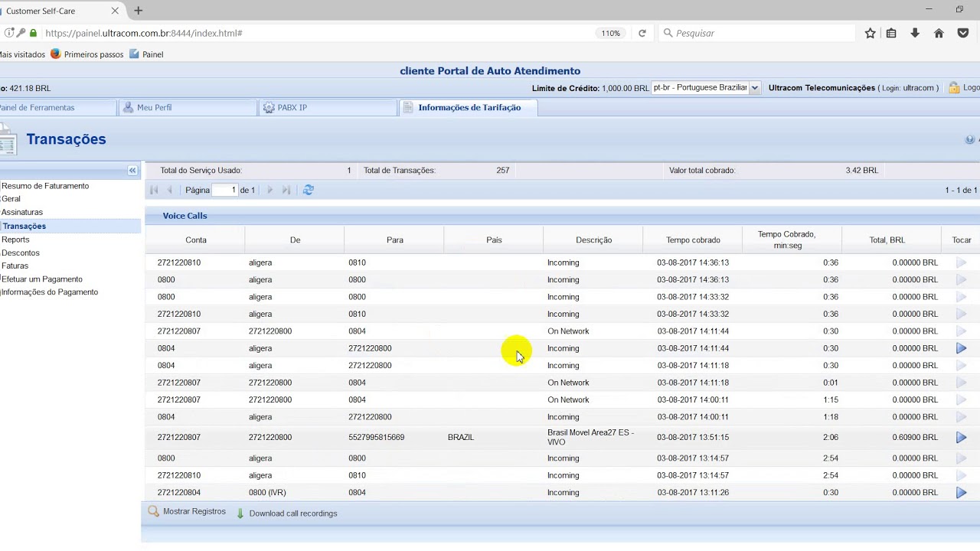Collapse the left sidebar panel
The image size is (980, 551).
tap(132, 171)
